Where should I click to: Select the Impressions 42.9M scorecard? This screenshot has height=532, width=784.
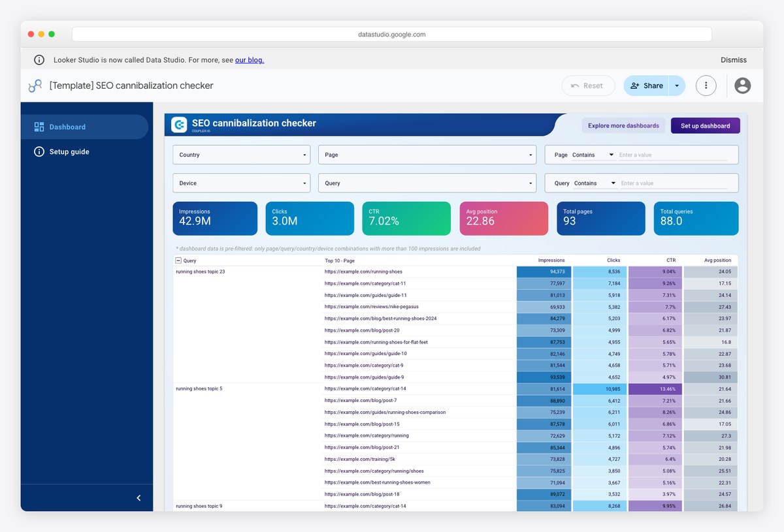(x=215, y=218)
